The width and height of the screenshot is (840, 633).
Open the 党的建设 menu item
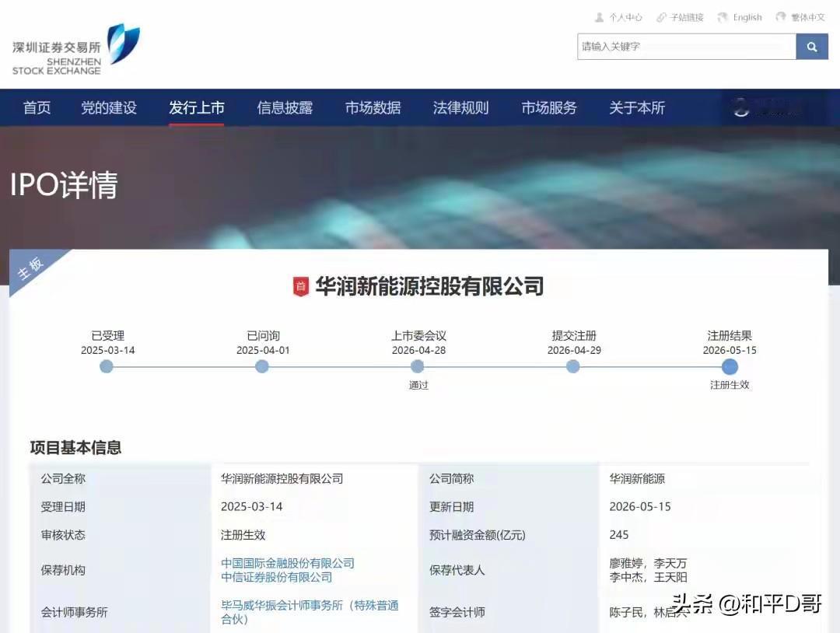[x=109, y=107]
